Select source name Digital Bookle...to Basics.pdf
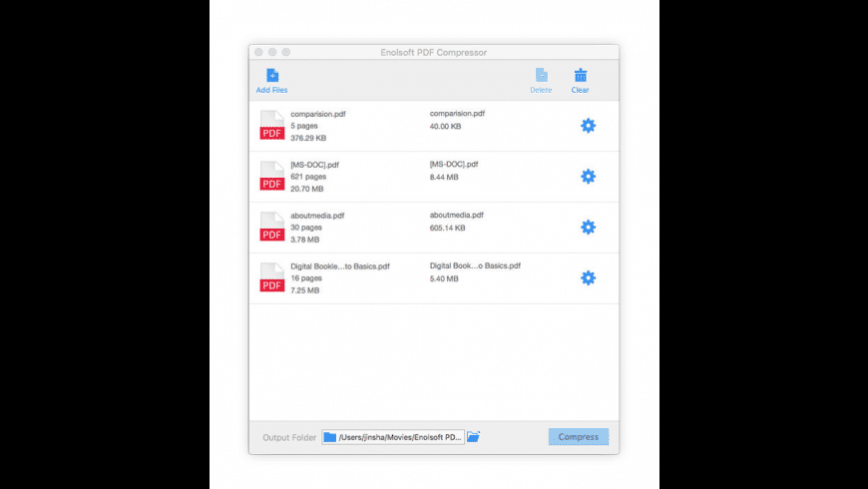Viewport: 868px width, 489px height. point(340,266)
